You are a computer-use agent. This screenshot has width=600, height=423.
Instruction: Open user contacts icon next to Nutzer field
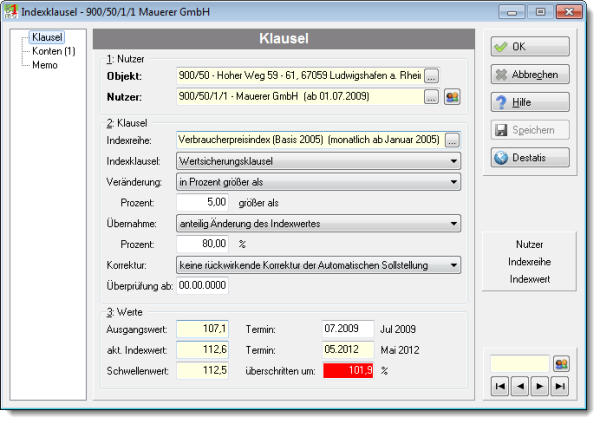pyautogui.click(x=452, y=97)
